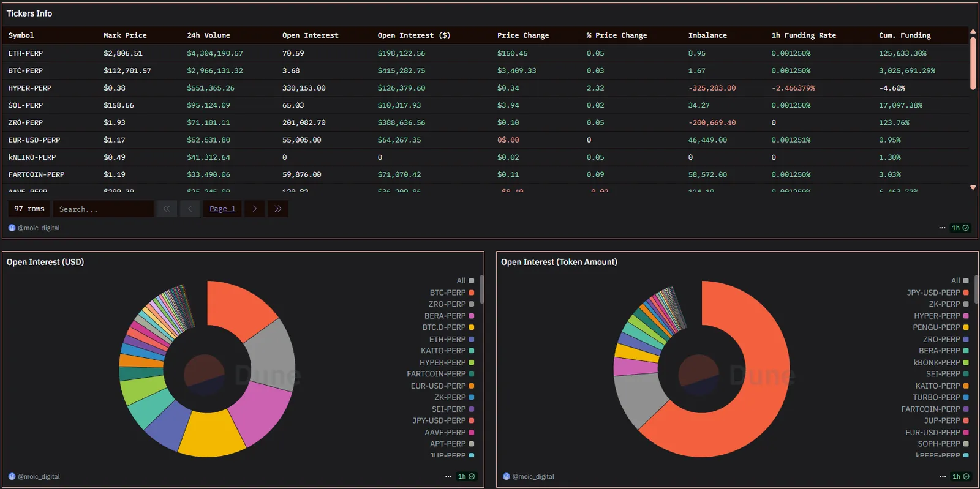The height and width of the screenshot is (489, 980).
Task: Go to first page of tickers table
Action: (x=167, y=209)
